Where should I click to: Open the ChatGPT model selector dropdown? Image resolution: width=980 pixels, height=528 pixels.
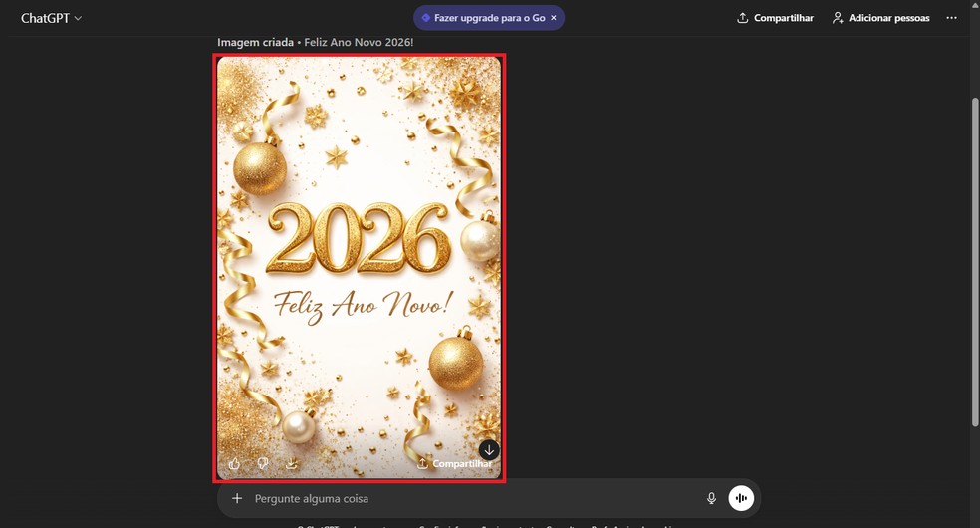click(51, 18)
